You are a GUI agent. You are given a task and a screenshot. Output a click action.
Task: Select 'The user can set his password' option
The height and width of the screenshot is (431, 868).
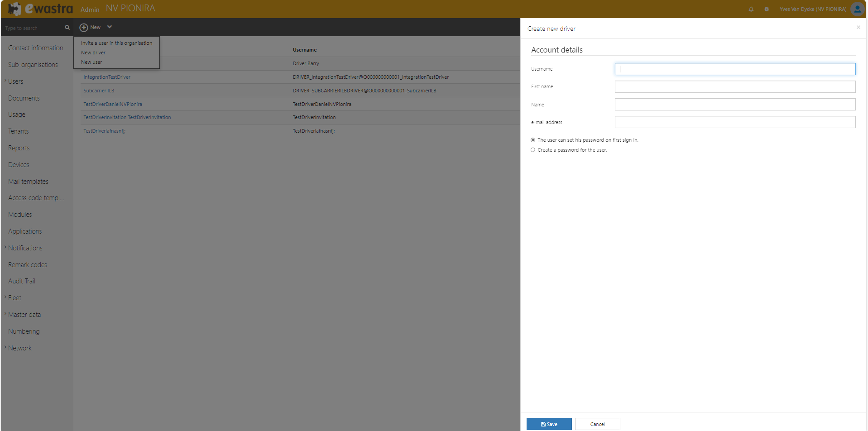[x=532, y=140]
